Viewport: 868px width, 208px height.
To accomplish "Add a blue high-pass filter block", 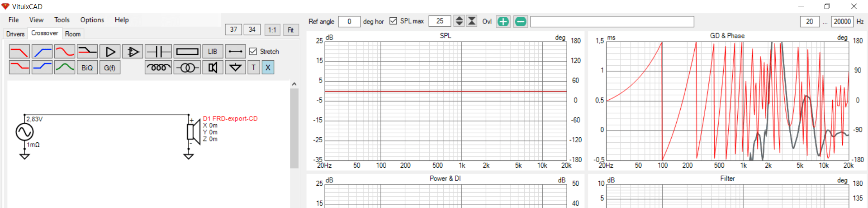I will pos(42,52).
